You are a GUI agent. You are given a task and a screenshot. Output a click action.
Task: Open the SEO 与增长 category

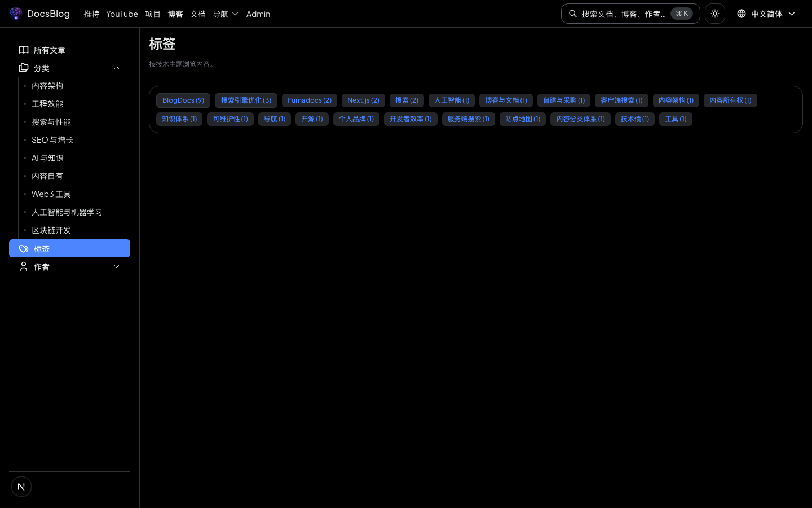coord(52,140)
